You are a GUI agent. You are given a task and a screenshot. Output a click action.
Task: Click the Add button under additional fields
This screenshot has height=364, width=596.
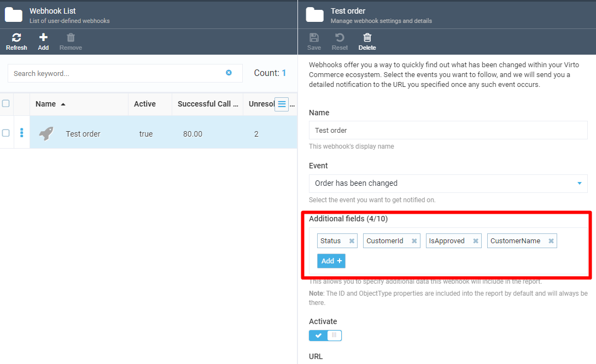coord(331,261)
